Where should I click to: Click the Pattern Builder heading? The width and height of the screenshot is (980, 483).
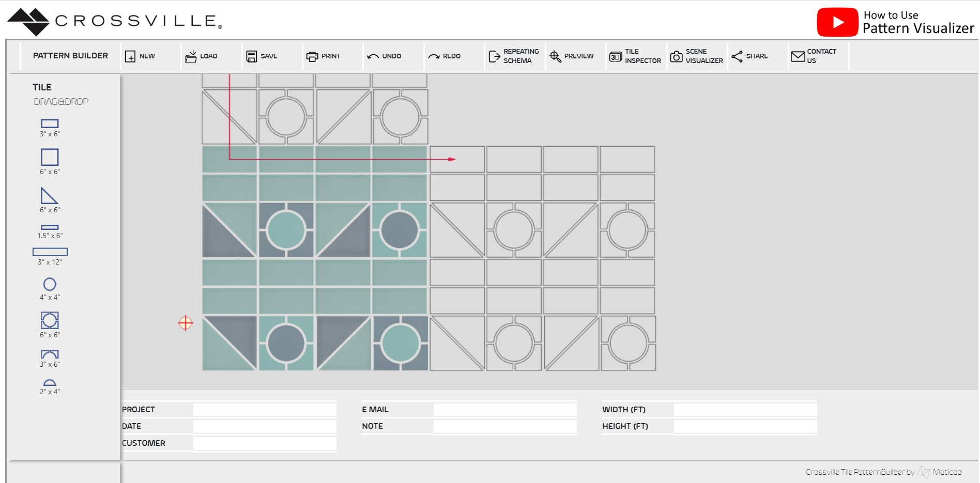[x=71, y=56]
